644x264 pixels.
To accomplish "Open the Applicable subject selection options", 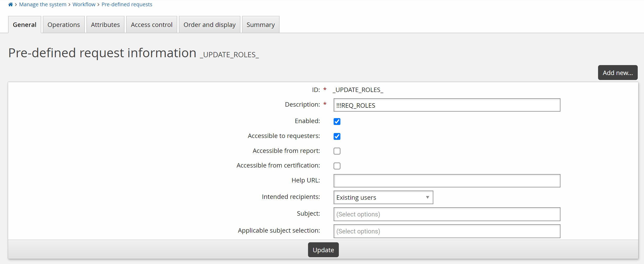I will [446, 231].
